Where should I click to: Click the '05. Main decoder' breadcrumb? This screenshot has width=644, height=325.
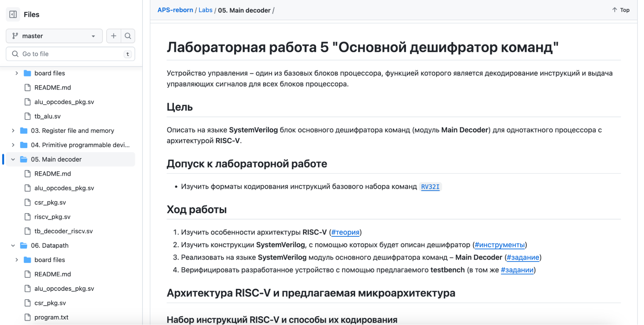(x=244, y=10)
